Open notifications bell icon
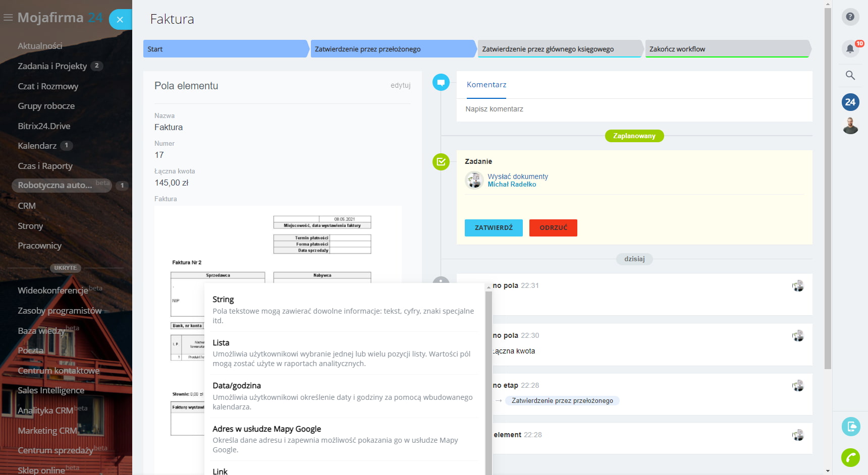This screenshot has height=475, width=868. click(850, 49)
